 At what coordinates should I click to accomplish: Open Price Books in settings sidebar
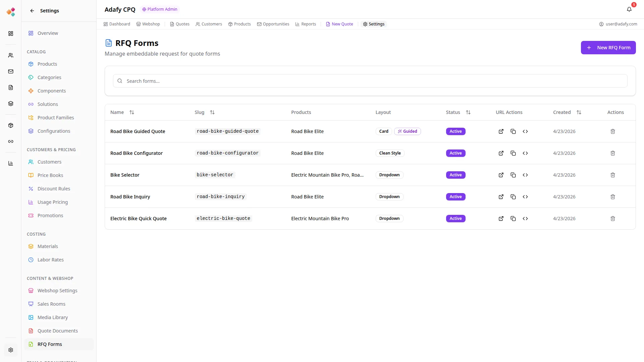50,175
